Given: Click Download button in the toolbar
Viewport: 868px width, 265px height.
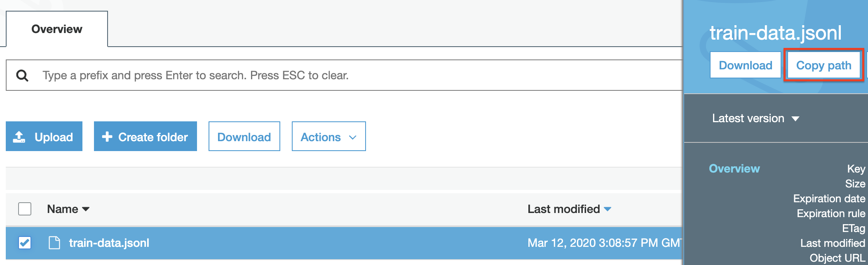Looking at the screenshot, I should [244, 137].
